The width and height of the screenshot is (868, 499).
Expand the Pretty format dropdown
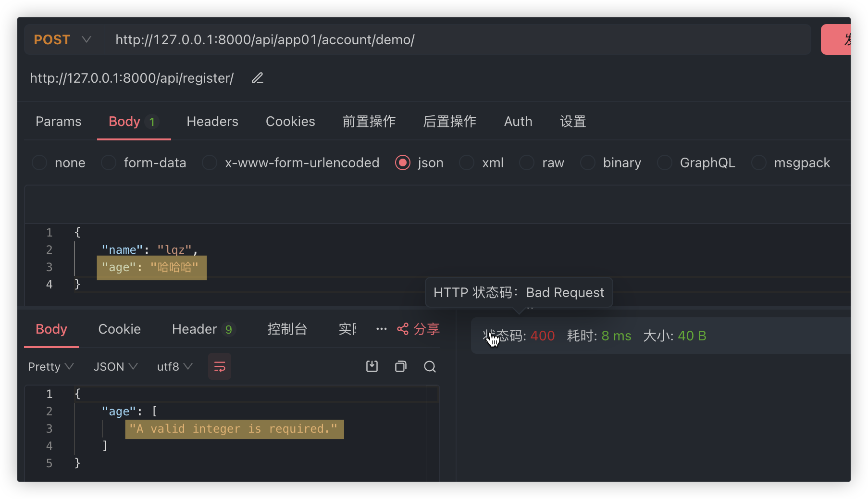(50, 367)
